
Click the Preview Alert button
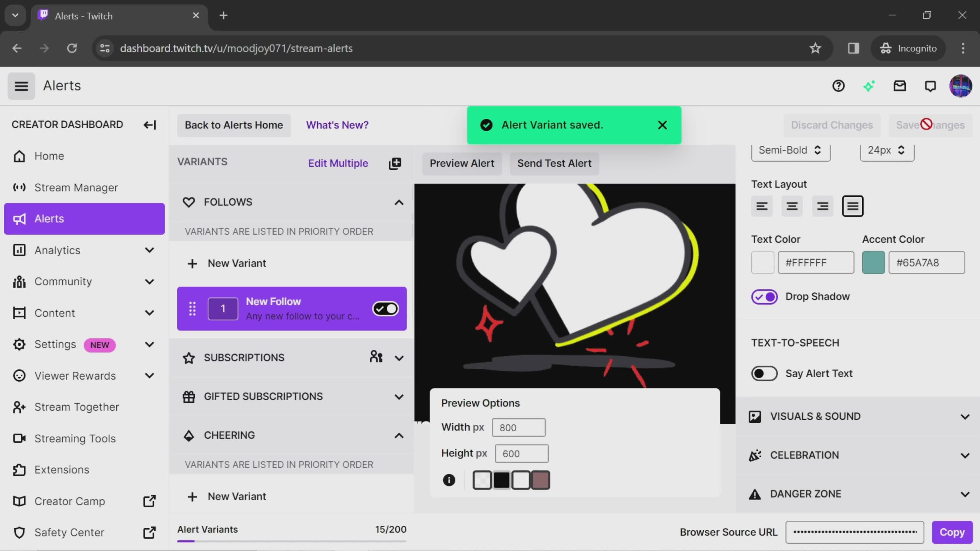pos(462,163)
